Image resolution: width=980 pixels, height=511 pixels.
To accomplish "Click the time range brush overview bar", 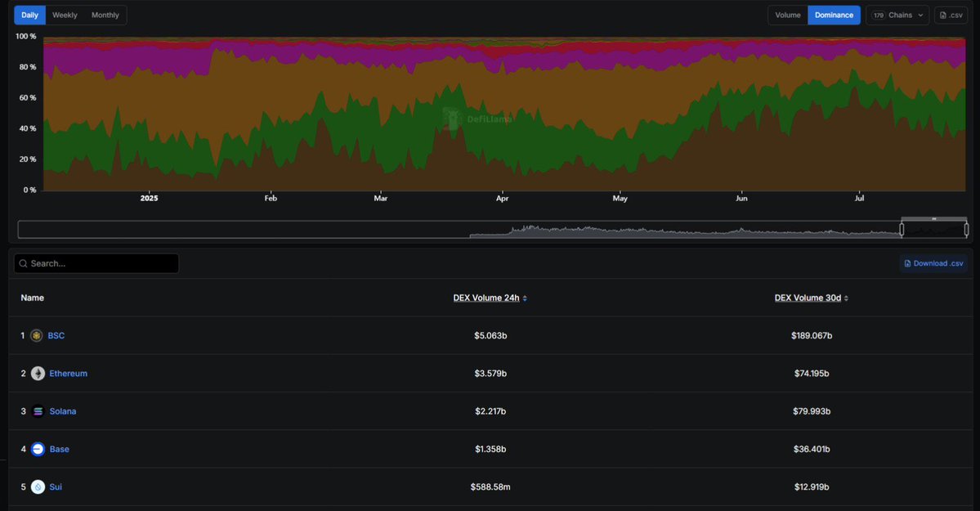I will click(x=493, y=230).
